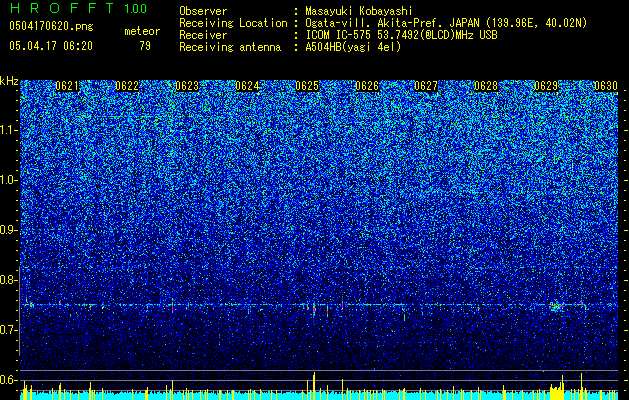Click the 0.9 frequency axis label
This screenshot has height=400, width=629.
[x=8, y=230]
